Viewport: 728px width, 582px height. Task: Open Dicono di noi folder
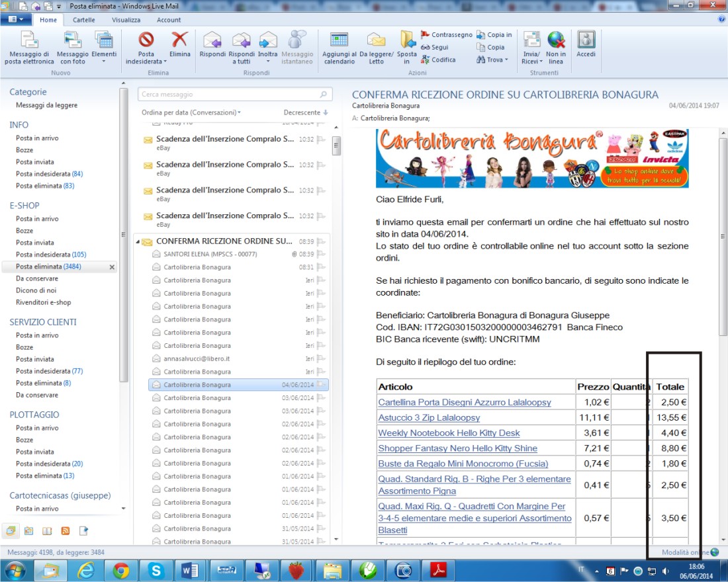36,290
